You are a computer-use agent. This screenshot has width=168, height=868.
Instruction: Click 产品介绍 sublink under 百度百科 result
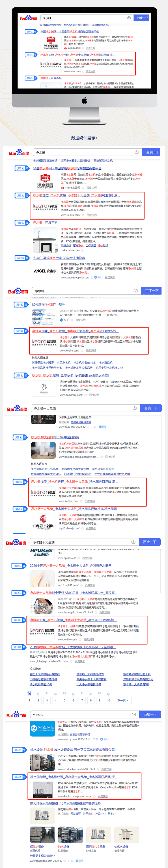coord(66,245)
